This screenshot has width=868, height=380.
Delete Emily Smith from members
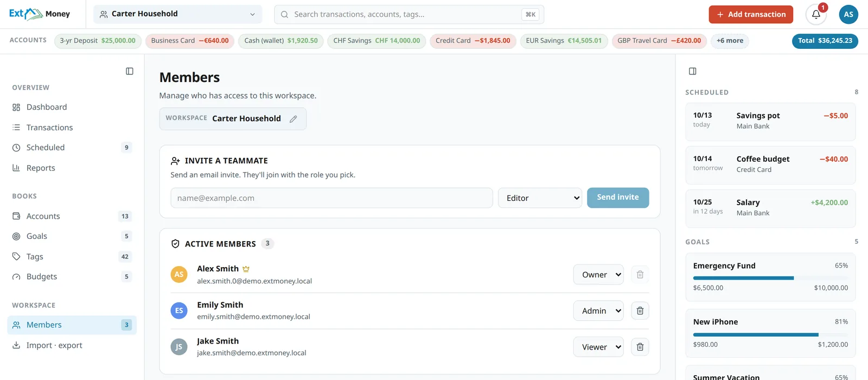click(x=640, y=311)
